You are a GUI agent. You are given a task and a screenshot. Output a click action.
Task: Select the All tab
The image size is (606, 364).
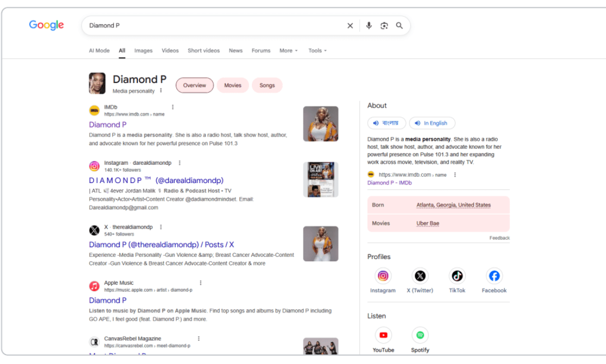click(122, 51)
